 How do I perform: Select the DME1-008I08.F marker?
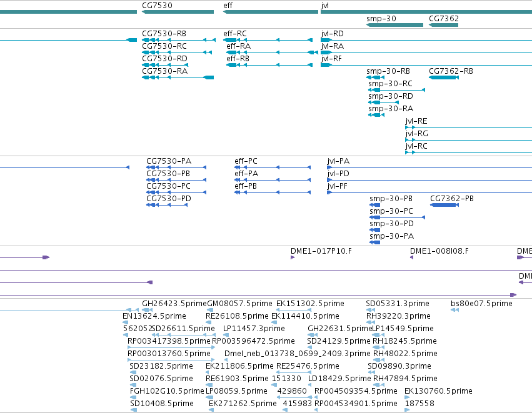pyautogui.click(x=411, y=257)
